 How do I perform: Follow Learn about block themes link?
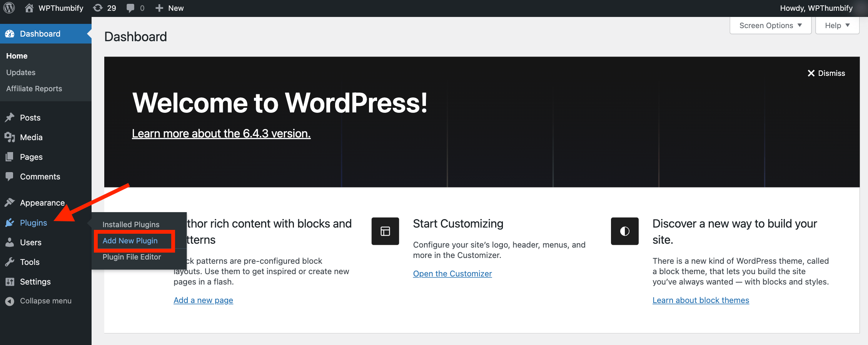coord(701,300)
